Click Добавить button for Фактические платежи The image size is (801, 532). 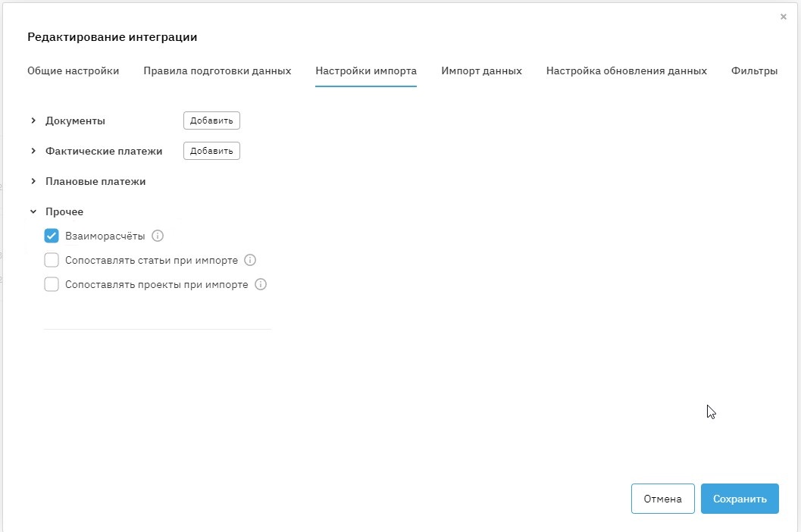coord(211,151)
